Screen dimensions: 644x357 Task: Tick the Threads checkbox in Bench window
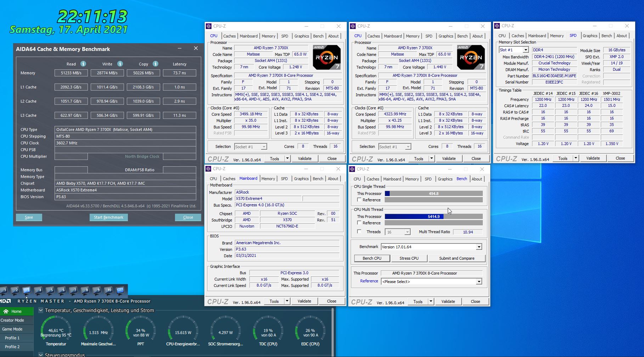[x=359, y=232]
